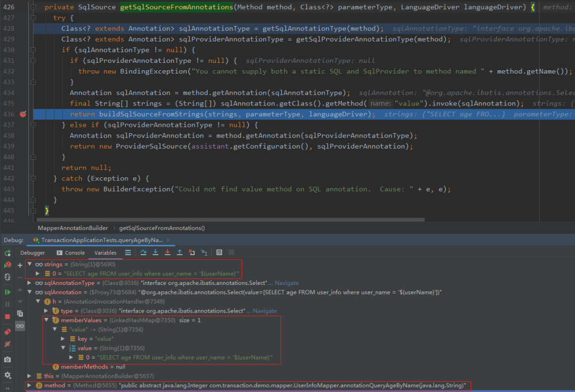The image size is (575, 392).
Task: Toggle show watches in variables glasses icon
Action: 20,326
